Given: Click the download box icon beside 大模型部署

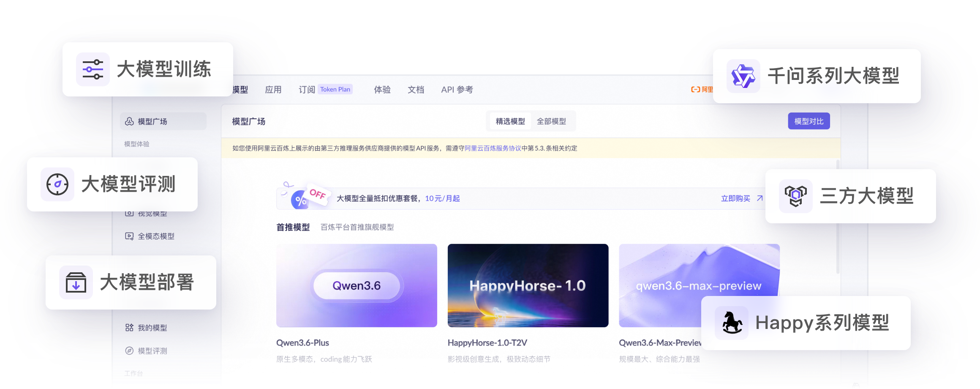Looking at the screenshot, I should pyautogui.click(x=76, y=282).
